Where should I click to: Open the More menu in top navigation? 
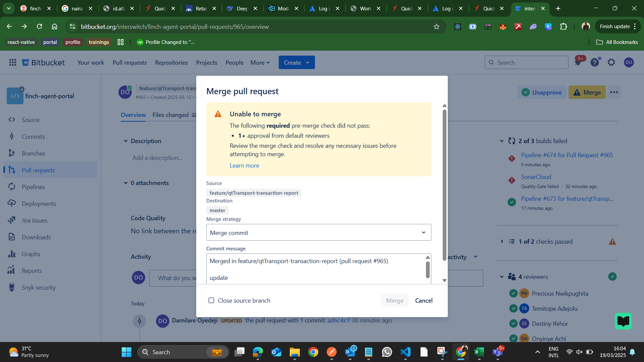260,62
